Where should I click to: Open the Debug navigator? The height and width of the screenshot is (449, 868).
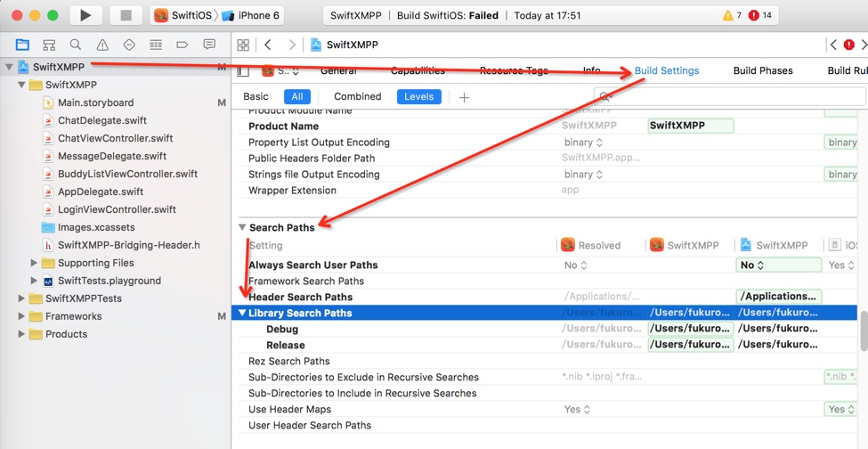tap(156, 45)
